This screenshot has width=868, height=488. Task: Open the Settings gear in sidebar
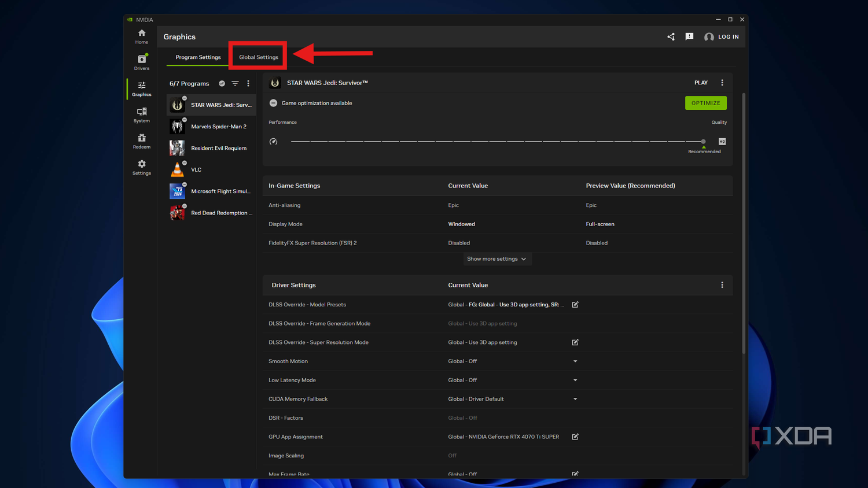pos(142,167)
